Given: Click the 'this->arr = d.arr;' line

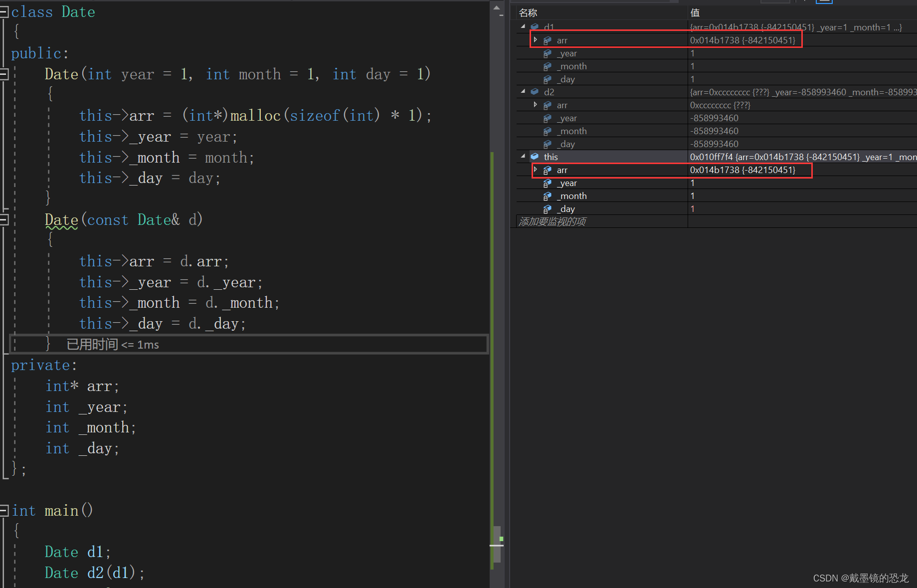Looking at the screenshot, I should [x=154, y=261].
